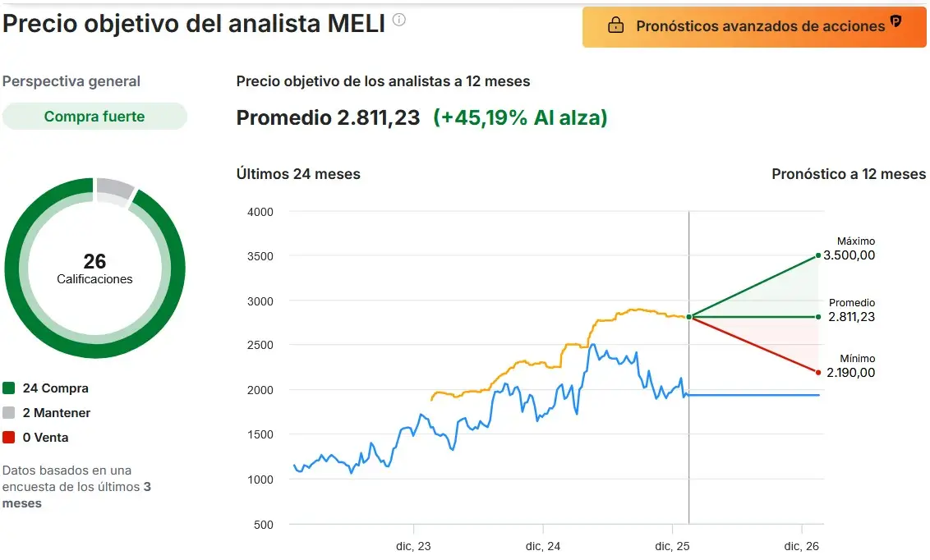Screen dimensions: 930x560
Task: Click the Mínimo 2.190,00 forecast point
Action: [818, 372]
